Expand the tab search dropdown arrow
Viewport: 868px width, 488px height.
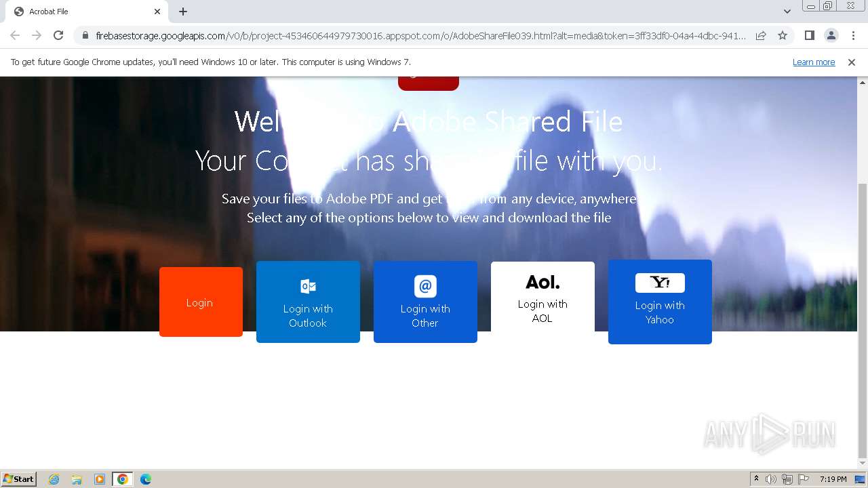(x=787, y=12)
